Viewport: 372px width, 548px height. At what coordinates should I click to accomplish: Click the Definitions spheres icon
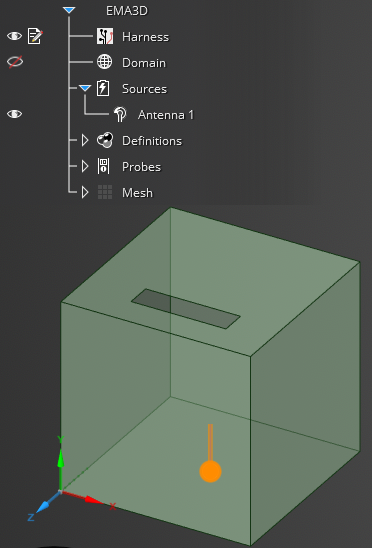pyautogui.click(x=105, y=140)
